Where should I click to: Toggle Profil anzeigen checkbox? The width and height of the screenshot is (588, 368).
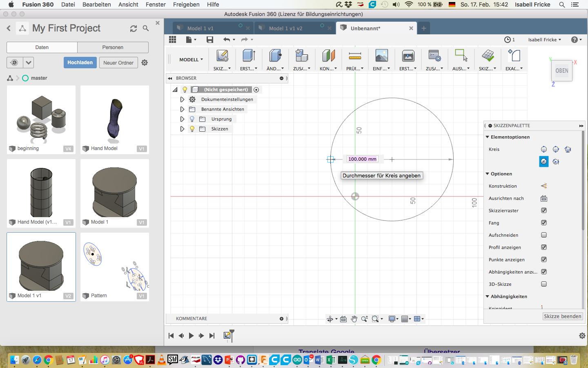(544, 247)
